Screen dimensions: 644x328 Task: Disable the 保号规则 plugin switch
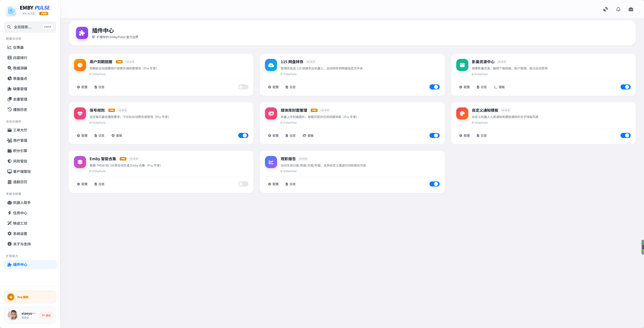(243, 135)
